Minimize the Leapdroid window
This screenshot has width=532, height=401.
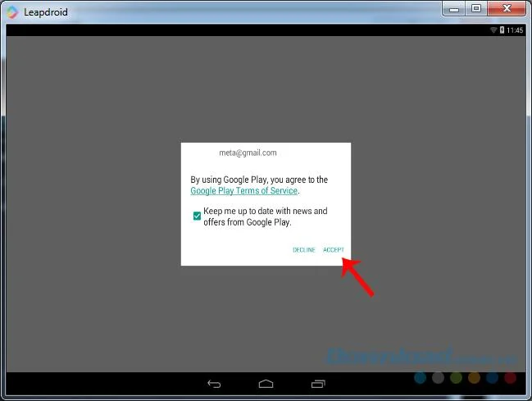click(453, 9)
